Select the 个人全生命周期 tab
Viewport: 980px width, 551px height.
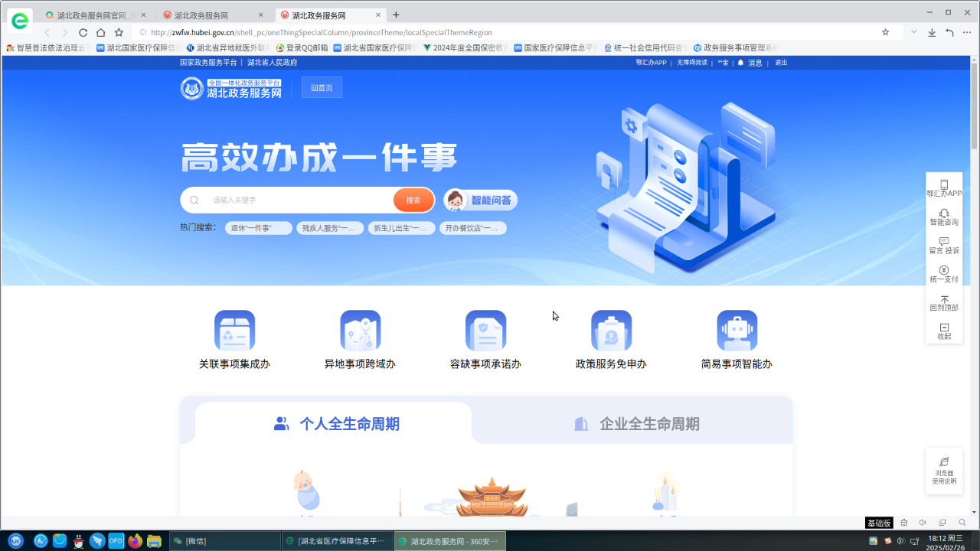tap(336, 424)
